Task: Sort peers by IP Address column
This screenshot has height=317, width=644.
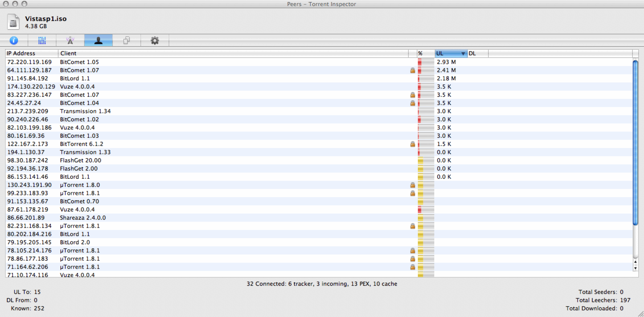Action: coord(32,53)
